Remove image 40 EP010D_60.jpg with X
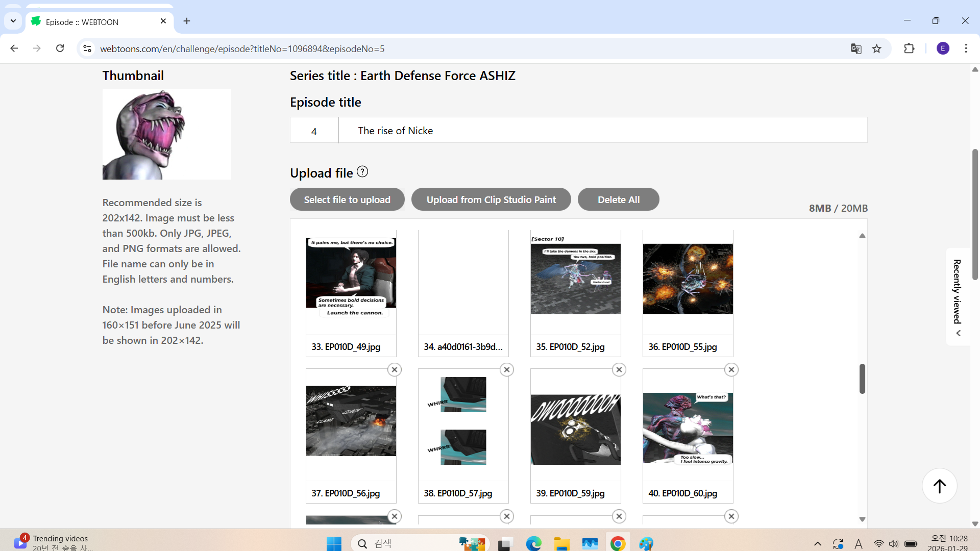980x551 pixels. pyautogui.click(x=731, y=370)
